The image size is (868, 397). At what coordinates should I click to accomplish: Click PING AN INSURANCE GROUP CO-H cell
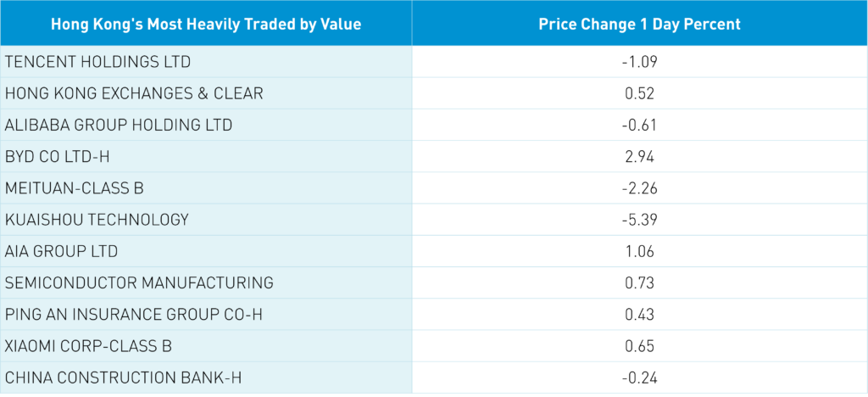[x=134, y=315]
